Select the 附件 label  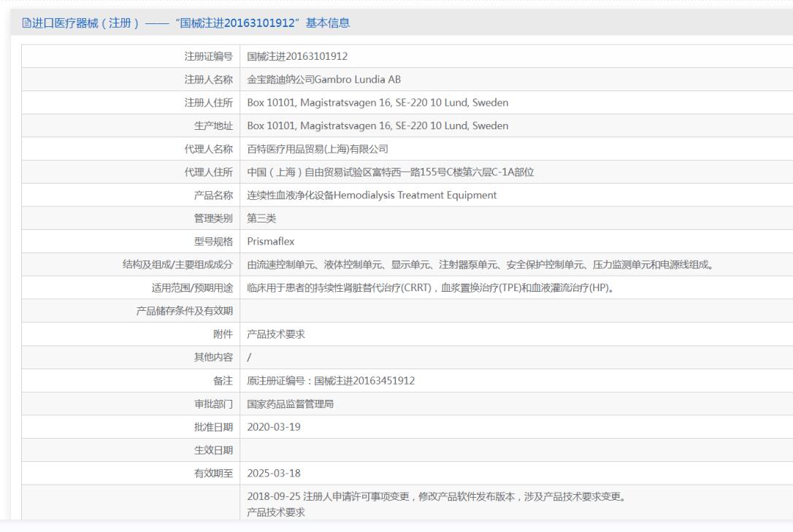click(223, 334)
